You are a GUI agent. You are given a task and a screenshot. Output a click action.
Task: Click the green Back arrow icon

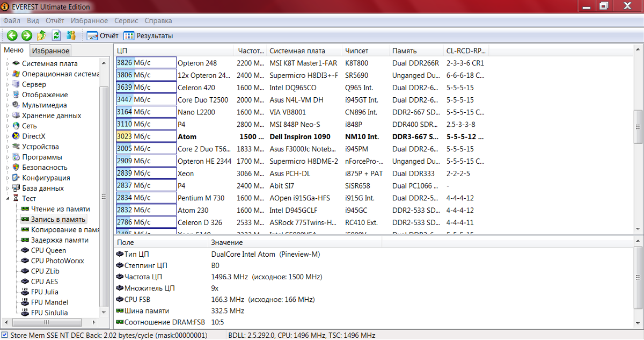12,36
